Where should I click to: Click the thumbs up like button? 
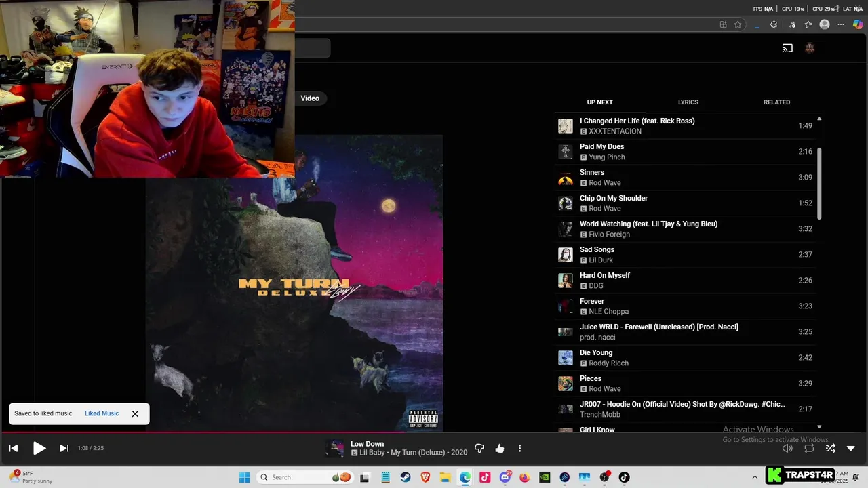coord(500,449)
